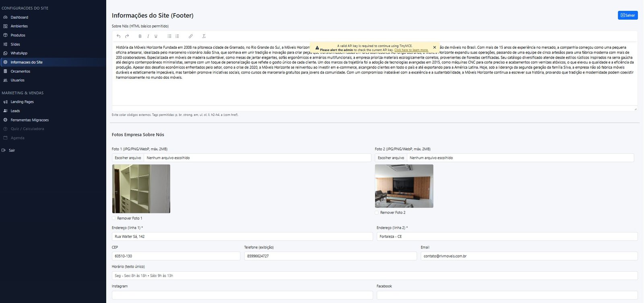Toggle bold formatting in the editor
The width and height of the screenshot is (644, 303).
(x=140, y=36)
